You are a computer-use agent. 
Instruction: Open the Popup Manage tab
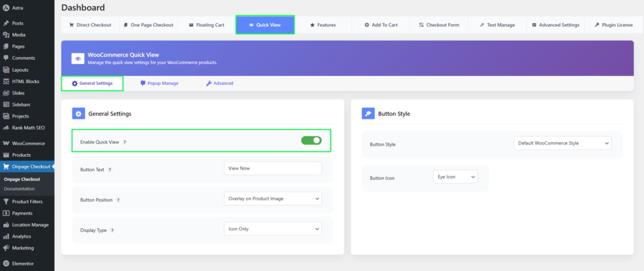click(x=159, y=83)
